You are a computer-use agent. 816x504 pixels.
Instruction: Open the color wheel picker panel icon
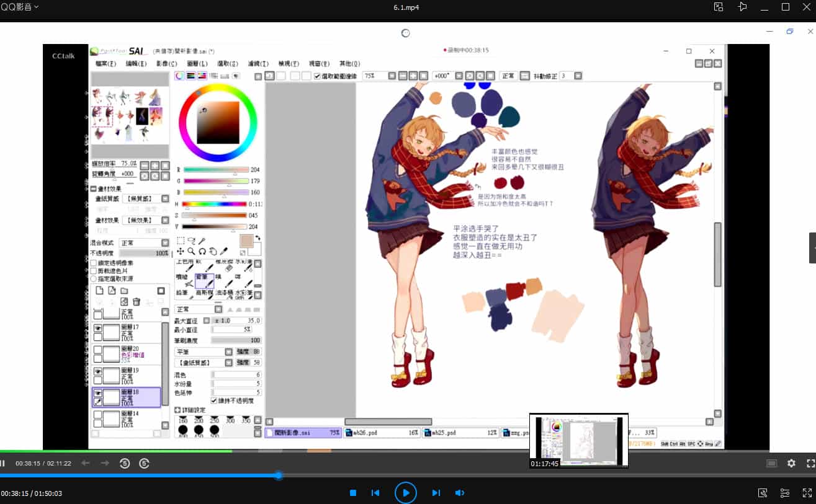click(x=178, y=76)
